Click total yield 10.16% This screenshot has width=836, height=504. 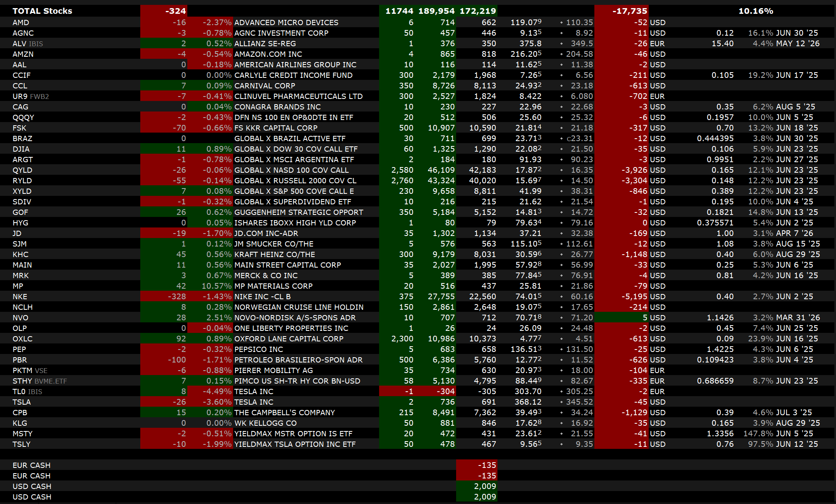pyautogui.click(x=756, y=11)
